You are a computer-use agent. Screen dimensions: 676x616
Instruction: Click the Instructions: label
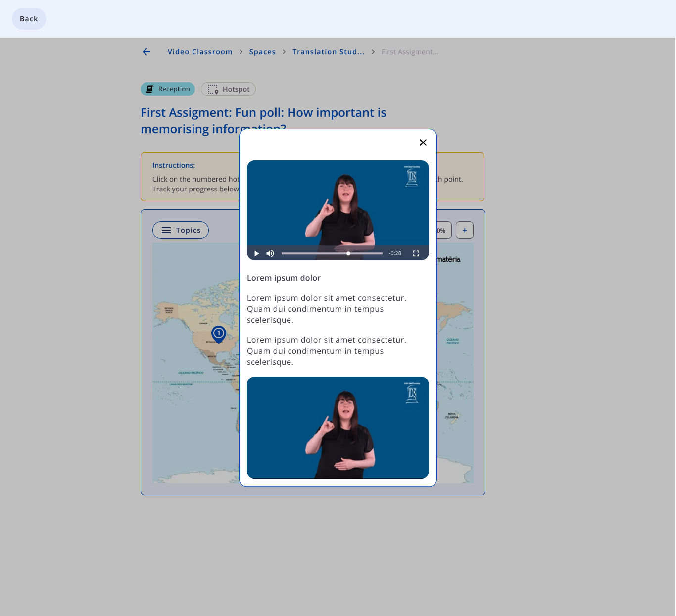(x=174, y=165)
